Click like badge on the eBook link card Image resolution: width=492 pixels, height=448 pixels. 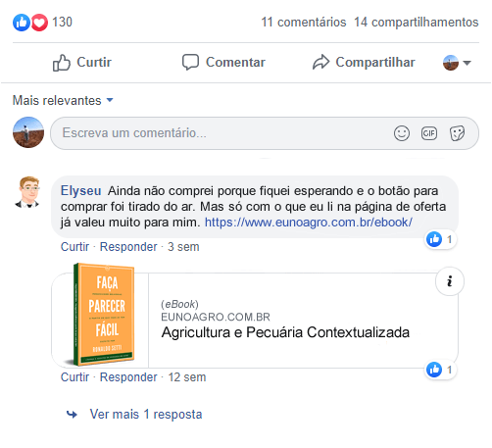pos(440,370)
